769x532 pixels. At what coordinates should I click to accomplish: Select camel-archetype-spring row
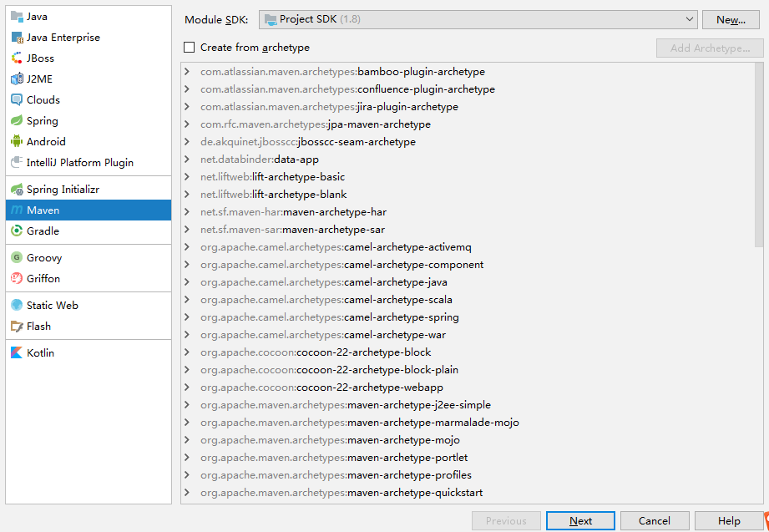pos(468,317)
